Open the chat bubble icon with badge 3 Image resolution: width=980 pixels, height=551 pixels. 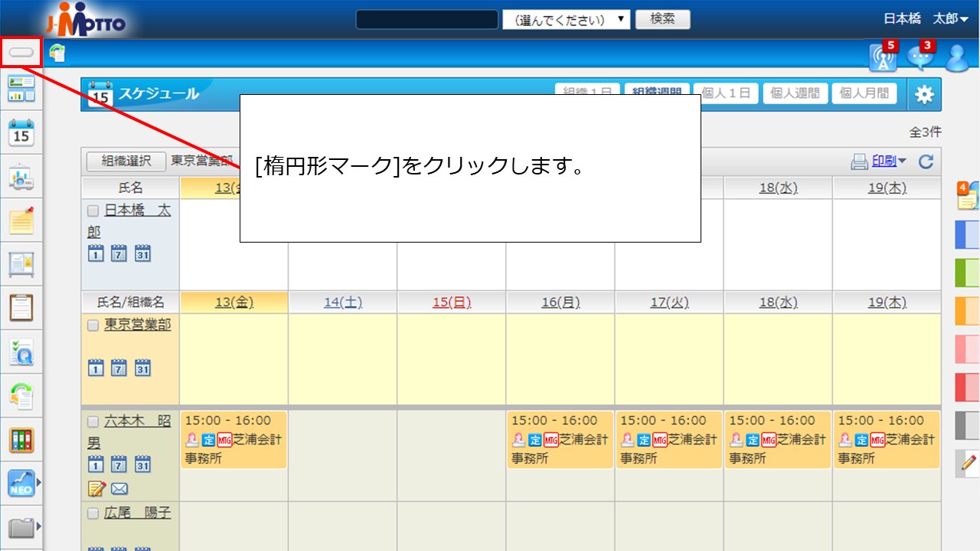pos(920,57)
